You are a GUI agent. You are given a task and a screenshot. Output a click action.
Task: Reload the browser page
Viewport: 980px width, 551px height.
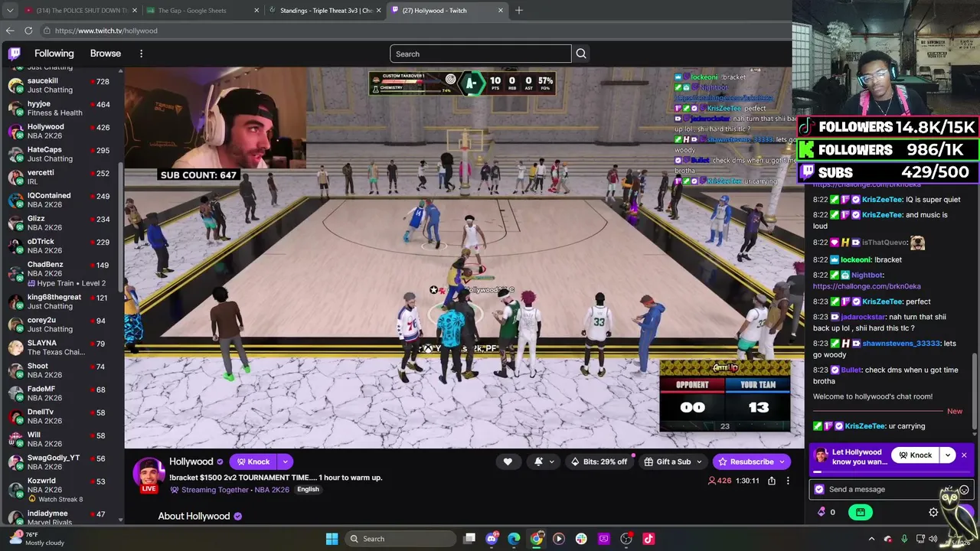coord(28,31)
